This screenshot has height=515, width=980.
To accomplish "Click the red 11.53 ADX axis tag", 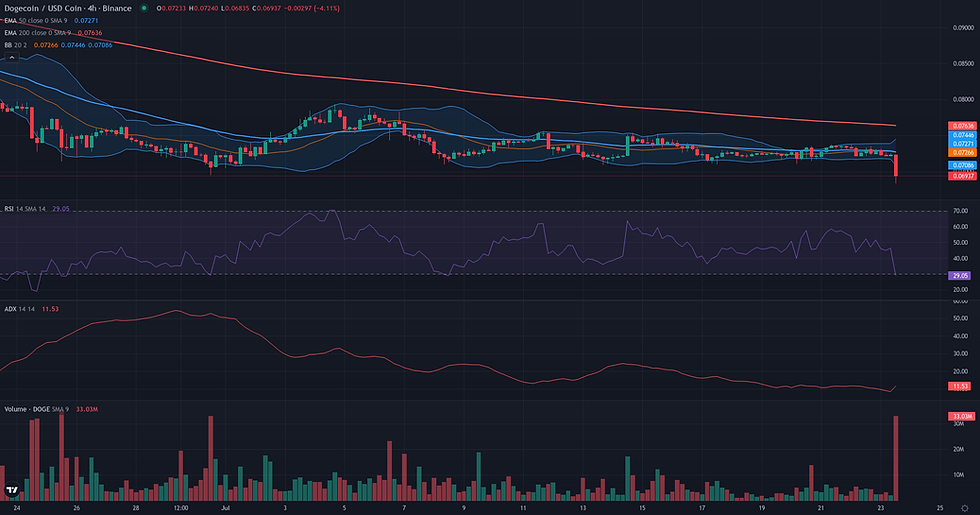I will [x=959, y=386].
